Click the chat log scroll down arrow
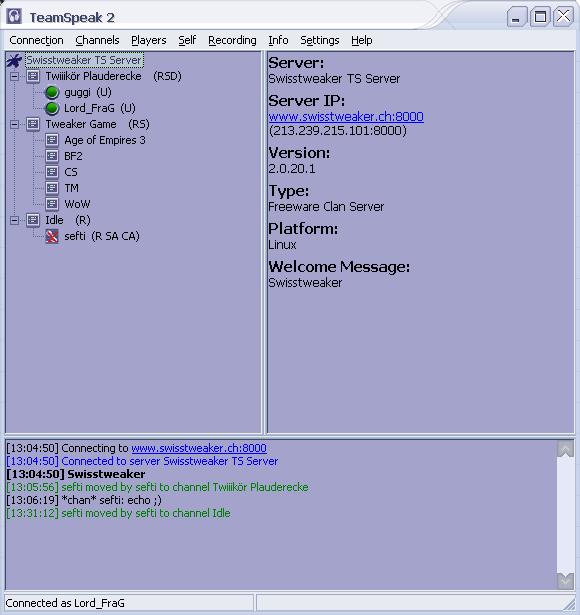Viewport: 580px width, 615px height. (565, 580)
